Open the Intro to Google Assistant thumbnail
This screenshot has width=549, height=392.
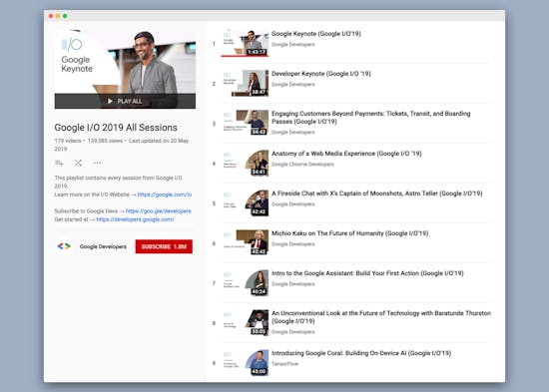point(245,283)
